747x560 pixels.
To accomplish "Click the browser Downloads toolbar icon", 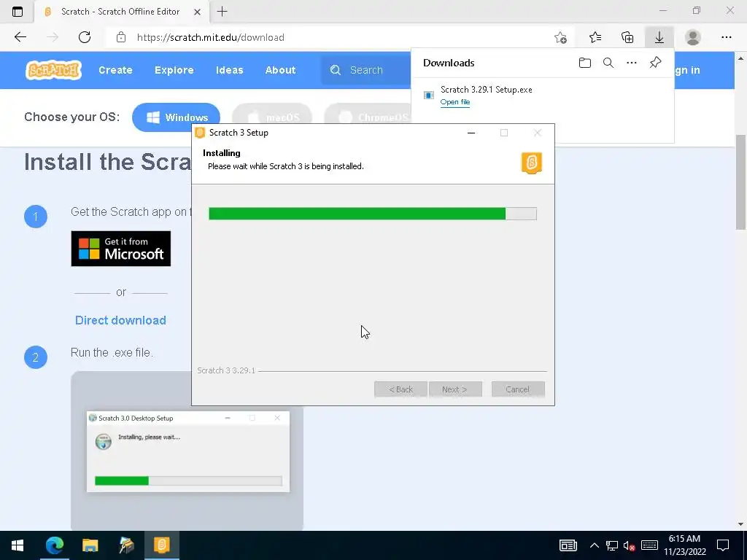I will pos(659,37).
